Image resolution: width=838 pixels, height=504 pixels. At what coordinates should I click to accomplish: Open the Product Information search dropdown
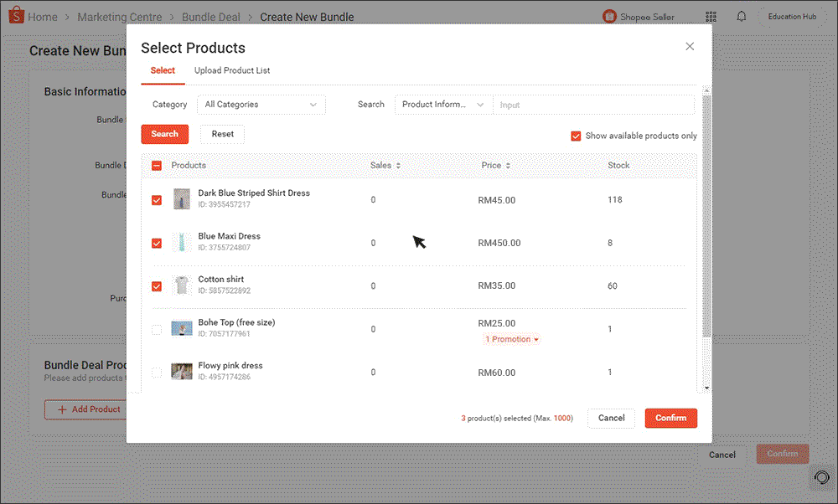pyautogui.click(x=442, y=105)
